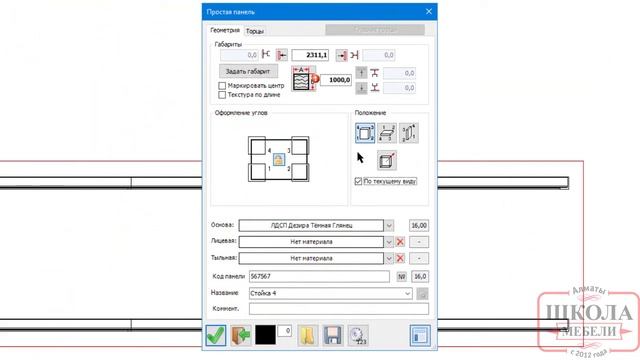Open the black color swatch

tap(265, 335)
